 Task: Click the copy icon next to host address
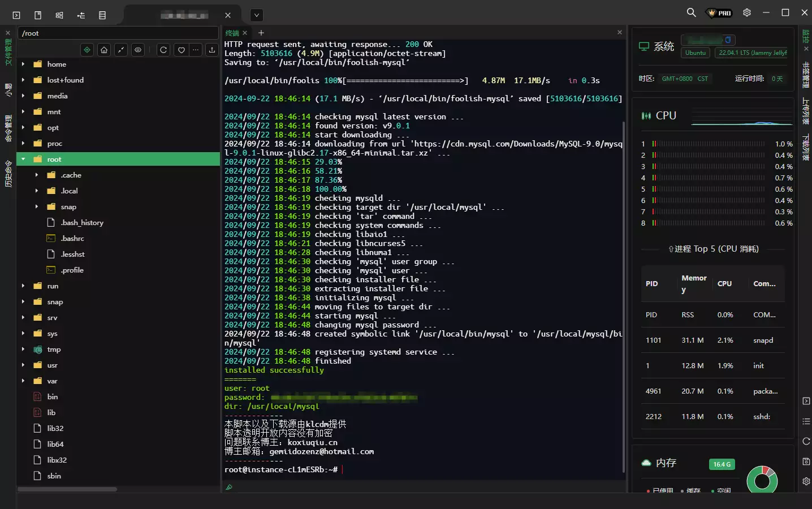click(x=728, y=40)
